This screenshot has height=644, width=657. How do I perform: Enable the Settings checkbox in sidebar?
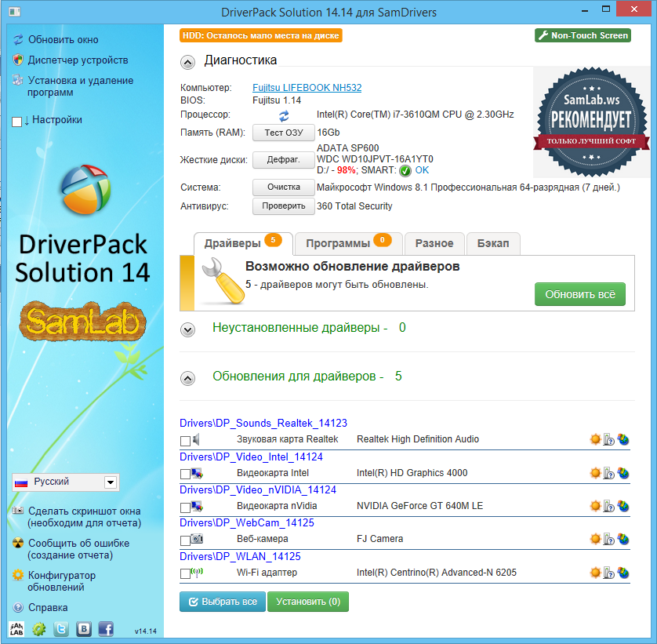pyautogui.click(x=17, y=122)
